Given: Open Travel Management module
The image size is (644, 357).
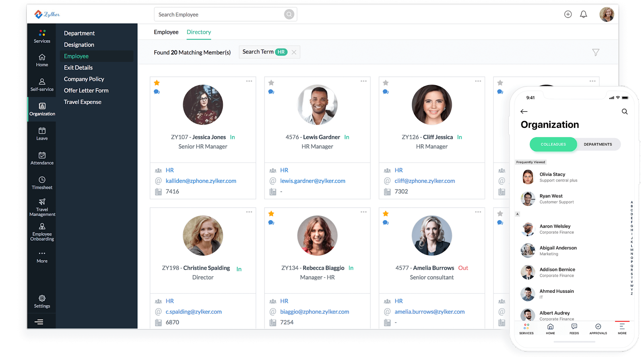Looking at the screenshot, I should click(42, 207).
